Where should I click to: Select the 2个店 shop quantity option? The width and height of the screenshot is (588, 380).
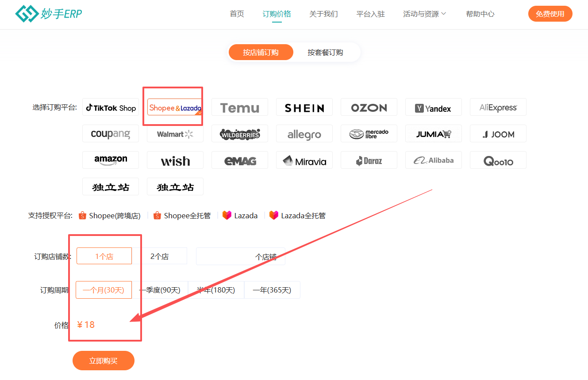(x=164, y=255)
